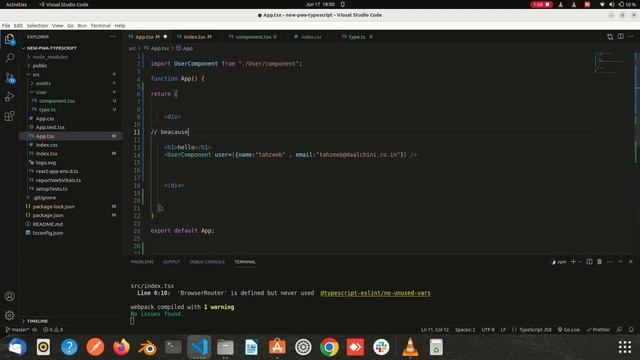Click the master branch indicator
The height and width of the screenshot is (360, 640).
(18, 329)
